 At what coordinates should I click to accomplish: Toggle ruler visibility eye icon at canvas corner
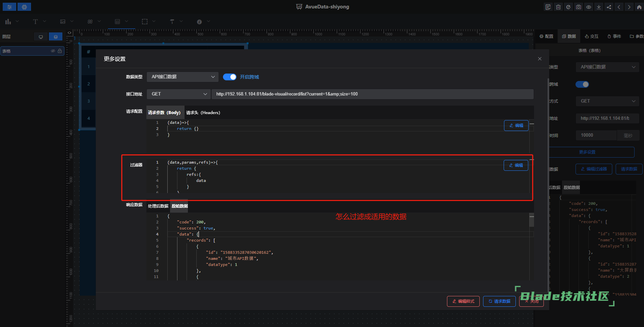(x=69, y=33)
